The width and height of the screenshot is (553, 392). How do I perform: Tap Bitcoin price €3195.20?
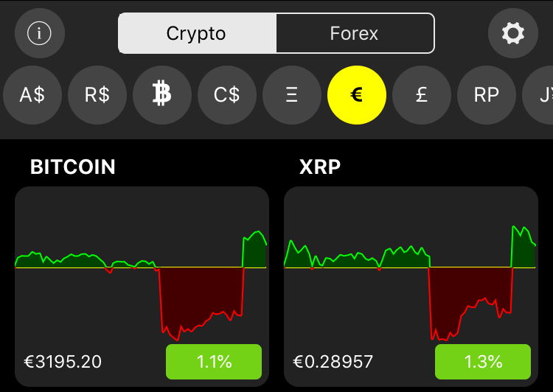pos(63,362)
